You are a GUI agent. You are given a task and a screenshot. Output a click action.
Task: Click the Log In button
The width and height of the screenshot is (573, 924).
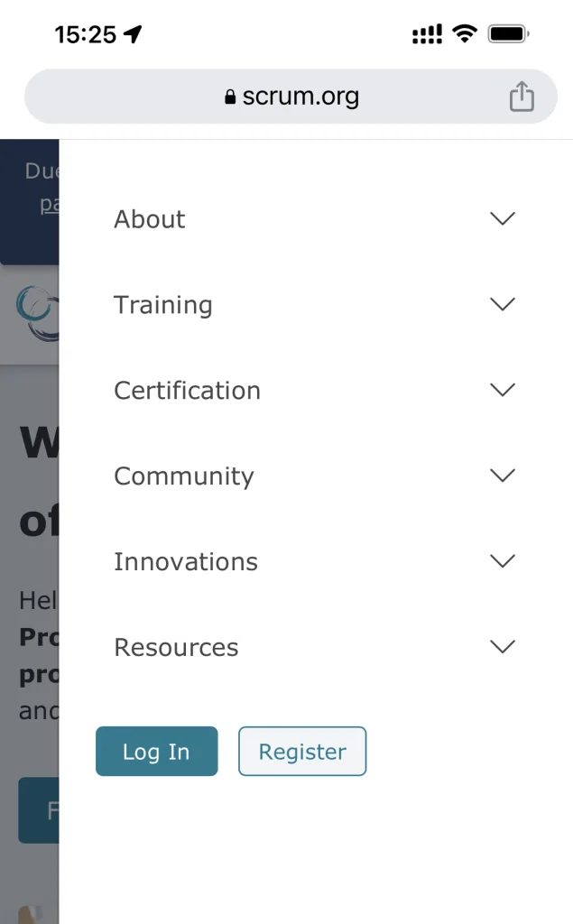pyautogui.click(x=157, y=752)
